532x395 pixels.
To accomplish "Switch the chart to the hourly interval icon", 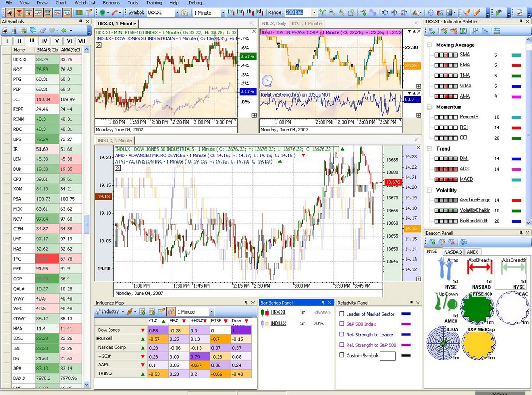I will (250, 12).
